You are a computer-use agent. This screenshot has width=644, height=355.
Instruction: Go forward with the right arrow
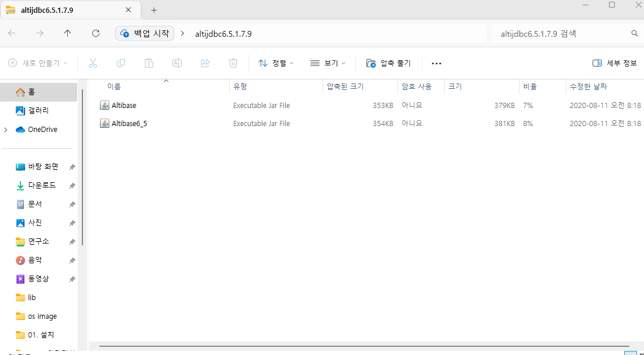(40, 34)
